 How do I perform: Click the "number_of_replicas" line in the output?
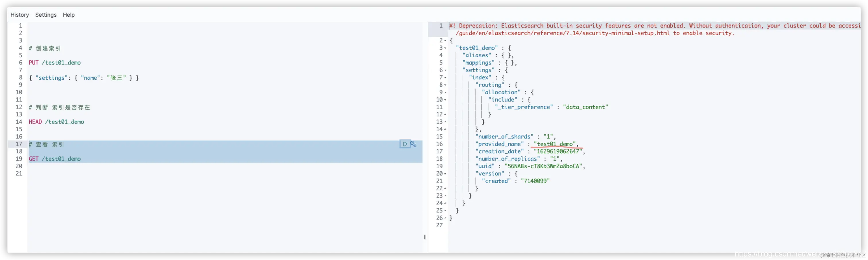click(x=519, y=159)
